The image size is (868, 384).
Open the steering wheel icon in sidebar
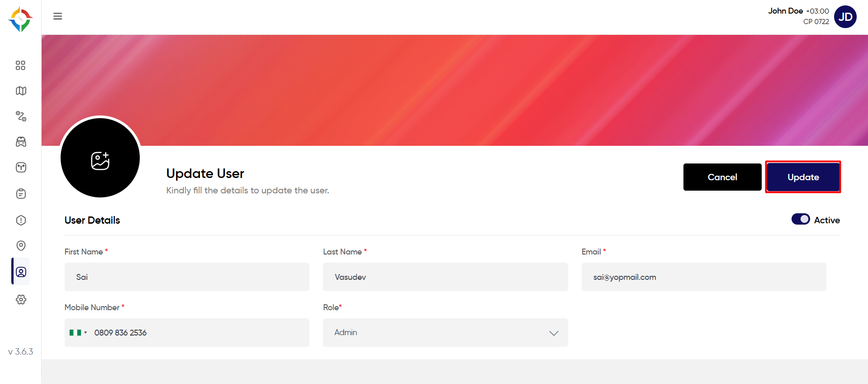click(21, 168)
